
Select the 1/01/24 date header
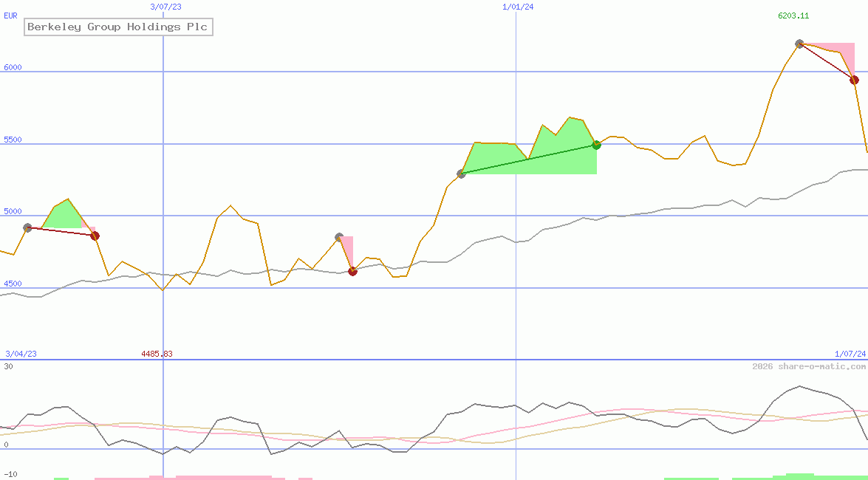pos(518,7)
